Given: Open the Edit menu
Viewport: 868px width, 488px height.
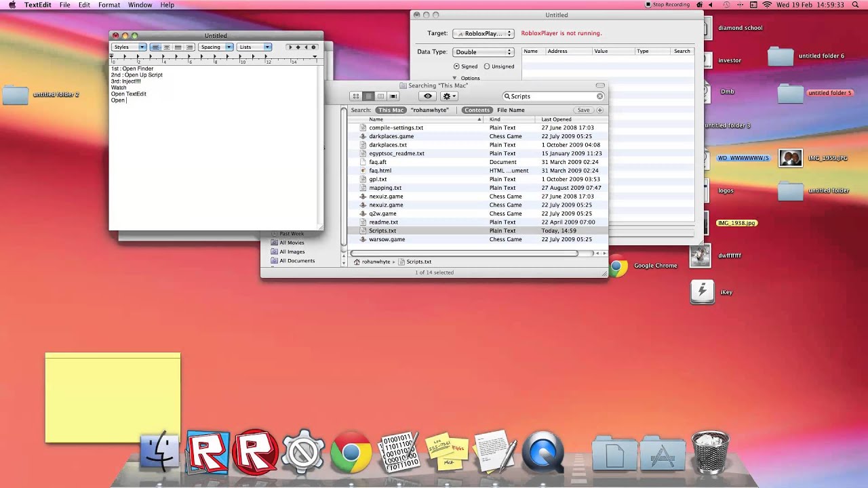Looking at the screenshot, I should point(84,5).
